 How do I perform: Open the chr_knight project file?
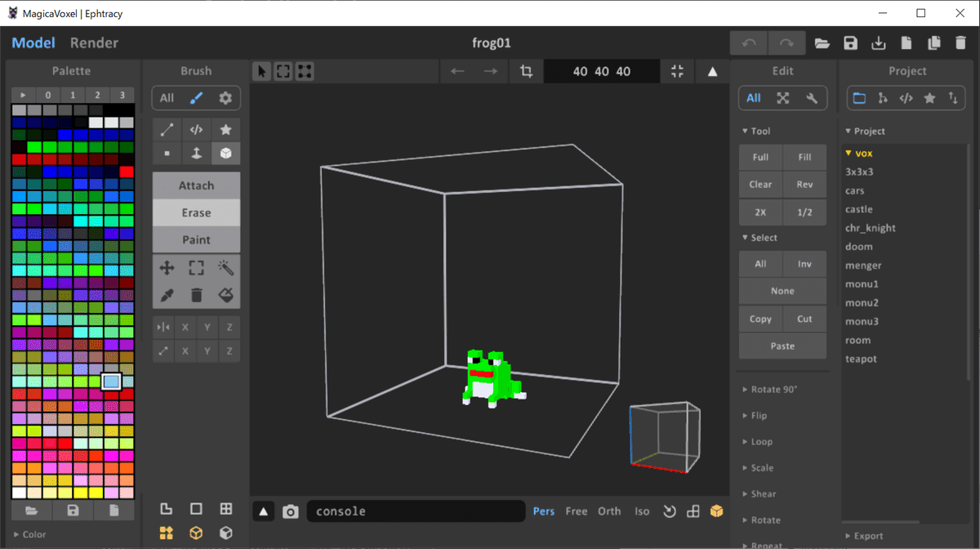tap(871, 227)
